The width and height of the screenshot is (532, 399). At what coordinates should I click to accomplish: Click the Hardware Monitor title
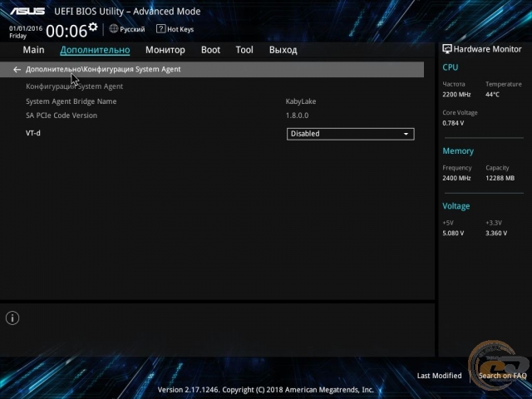coord(487,49)
